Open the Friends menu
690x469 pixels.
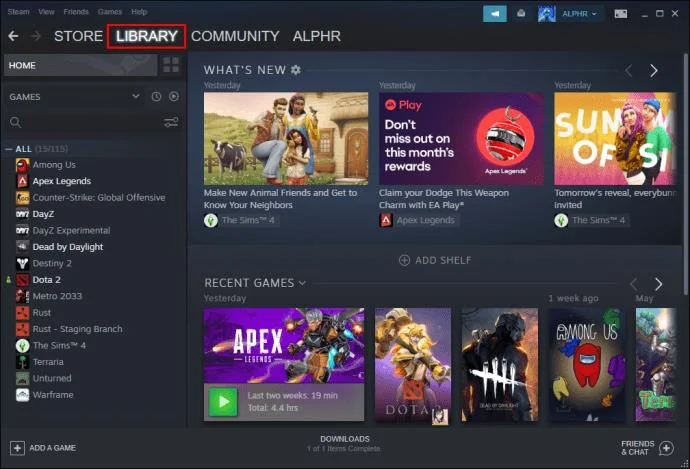point(76,11)
